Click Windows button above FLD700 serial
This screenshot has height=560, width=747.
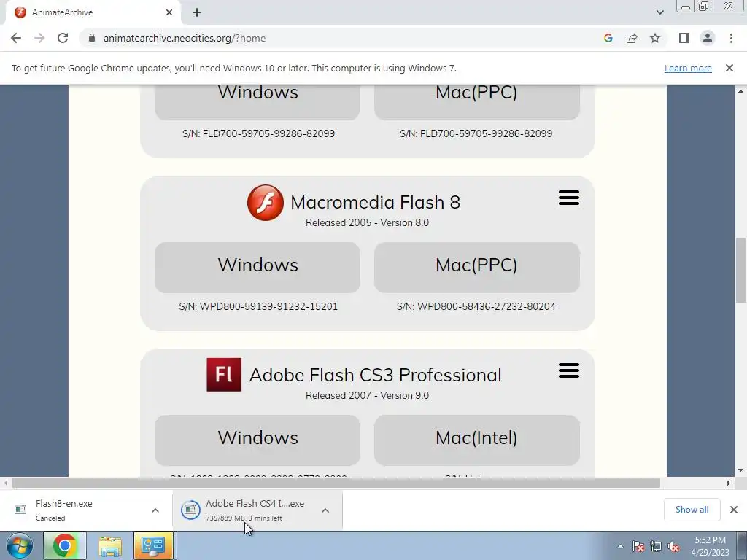pyautogui.click(x=258, y=101)
